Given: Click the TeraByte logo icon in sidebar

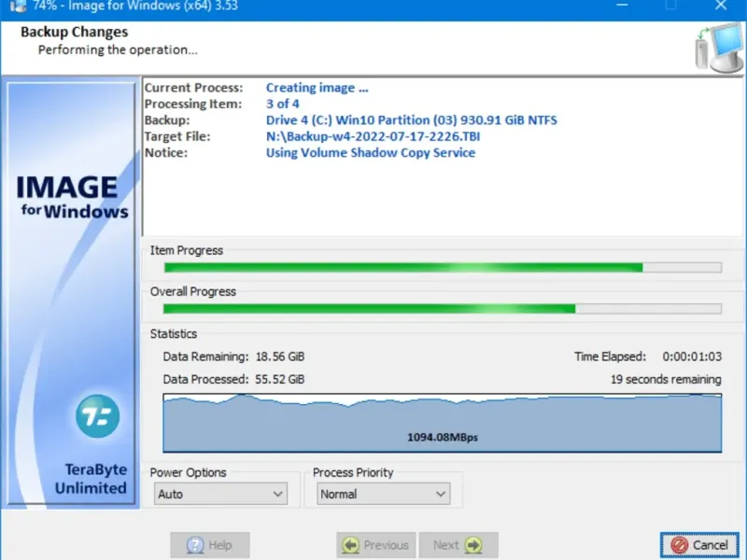Looking at the screenshot, I should [98, 415].
